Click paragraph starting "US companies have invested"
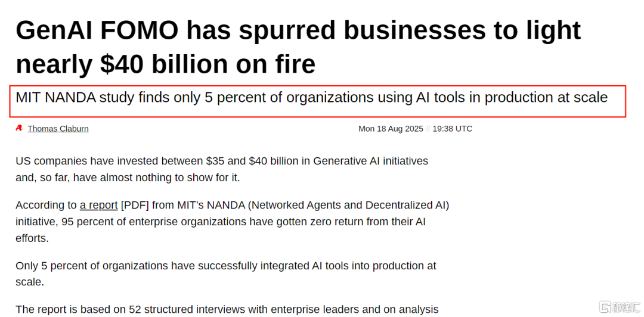 click(x=222, y=169)
